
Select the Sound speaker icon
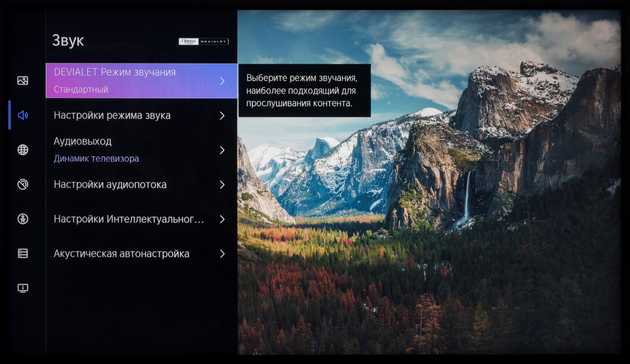(23, 115)
